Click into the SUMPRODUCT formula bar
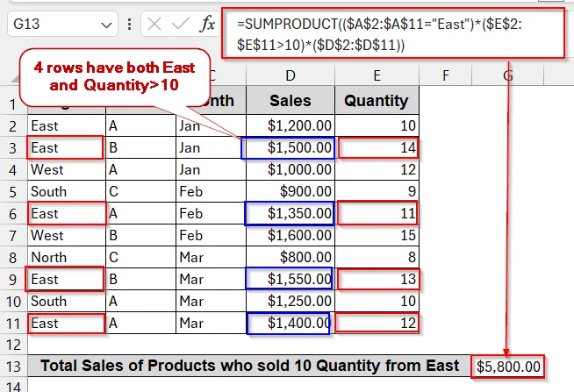This screenshot has height=392, width=574. 393,34
